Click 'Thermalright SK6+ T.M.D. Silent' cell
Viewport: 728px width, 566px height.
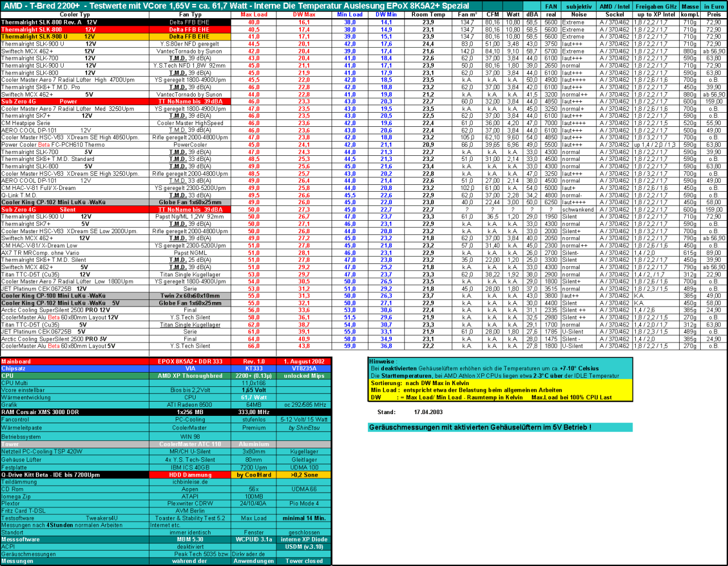tap(75, 260)
